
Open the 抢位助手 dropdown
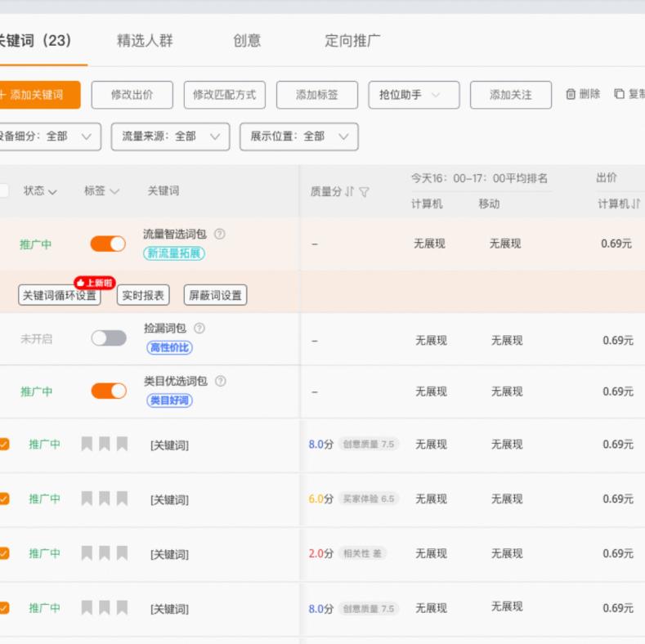pos(414,95)
